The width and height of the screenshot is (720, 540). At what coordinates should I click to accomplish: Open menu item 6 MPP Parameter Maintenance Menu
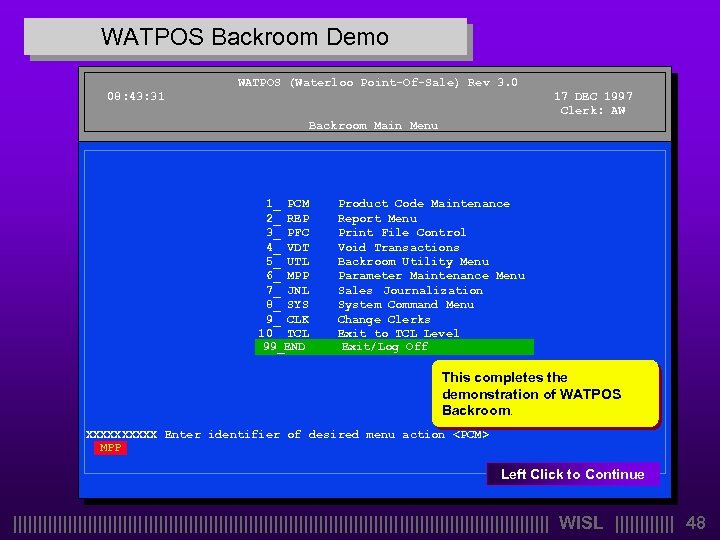click(395, 276)
